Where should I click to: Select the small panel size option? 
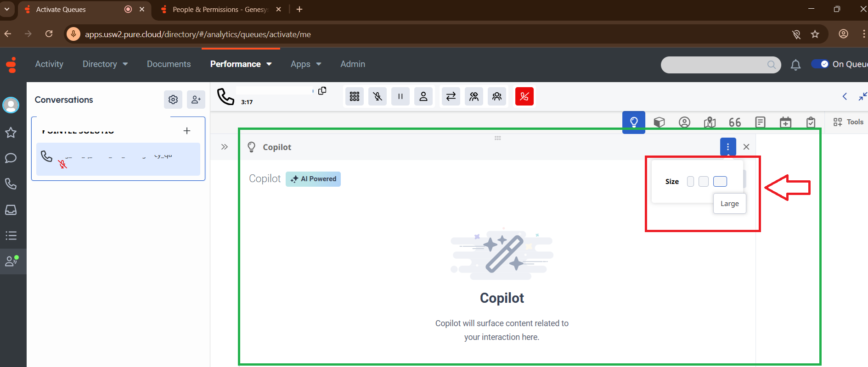(690, 182)
